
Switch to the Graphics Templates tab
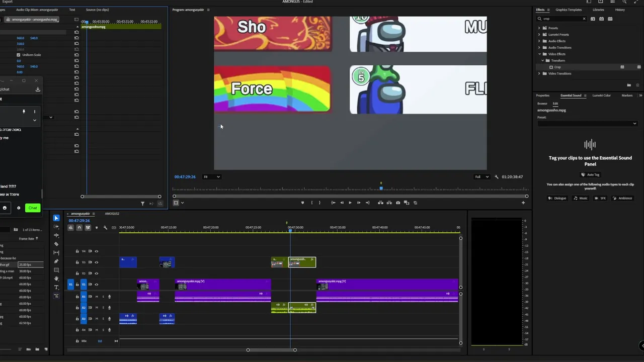tap(568, 10)
